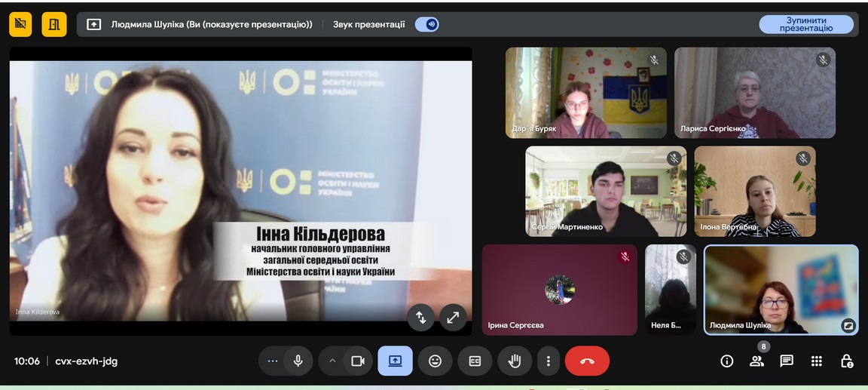Click the Зупинити презентацію button
Viewport: 868px width, 390px height.
(805, 24)
